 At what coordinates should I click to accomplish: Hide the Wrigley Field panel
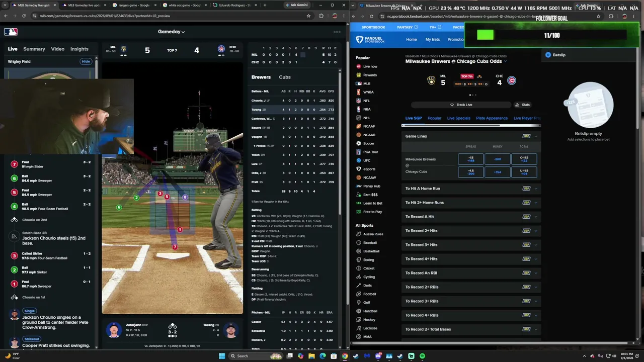click(x=86, y=61)
